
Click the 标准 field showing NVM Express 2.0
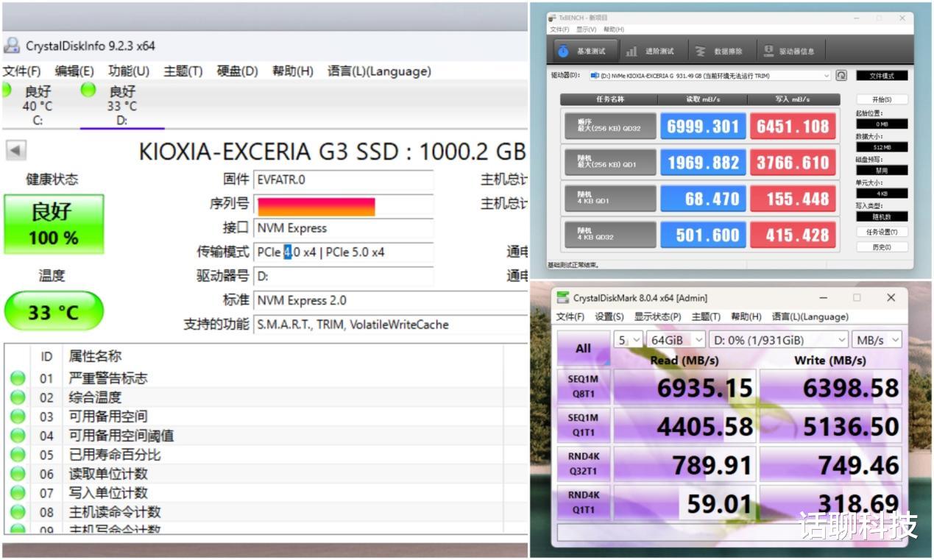(390, 300)
